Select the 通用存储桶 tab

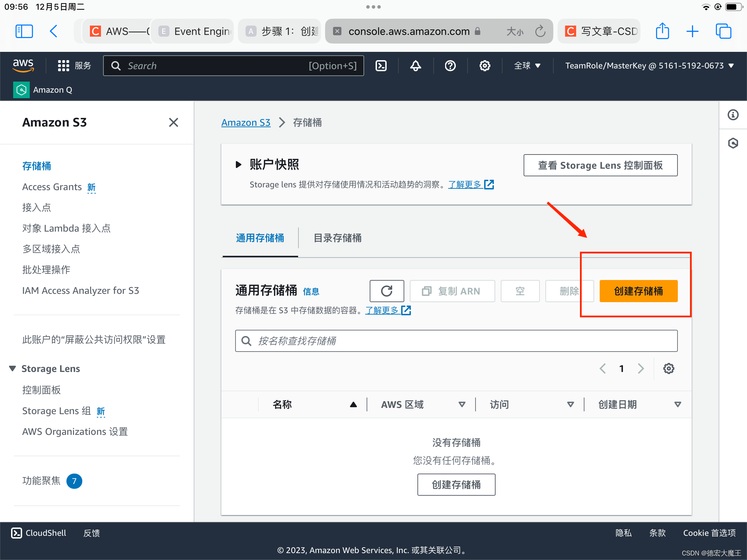click(260, 238)
